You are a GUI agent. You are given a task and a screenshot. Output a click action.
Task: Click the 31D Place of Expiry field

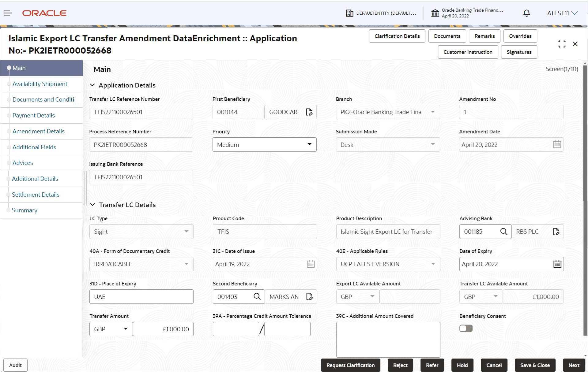pyautogui.click(x=141, y=296)
